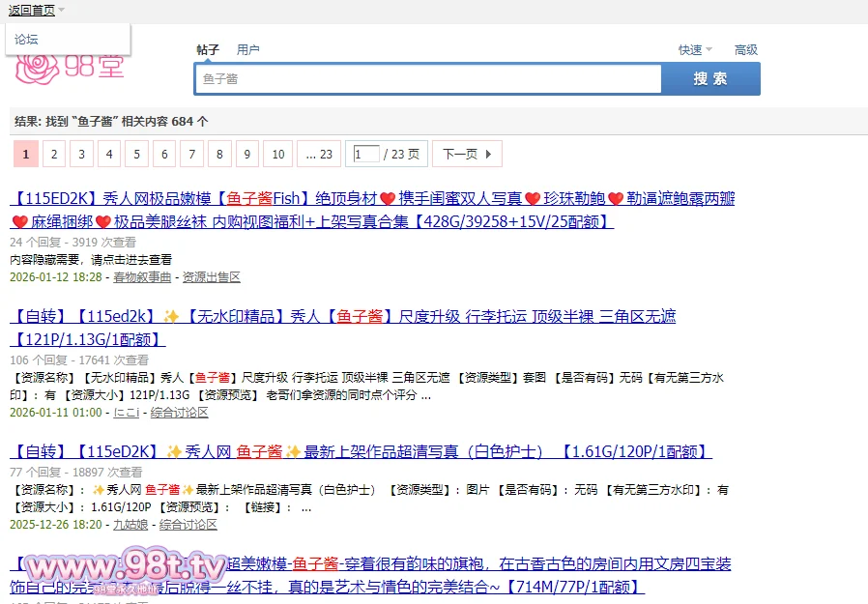The width and height of the screenshot is (868, 604).
Task: Switch to the 帖子 search tab
Action: point(208,50)
